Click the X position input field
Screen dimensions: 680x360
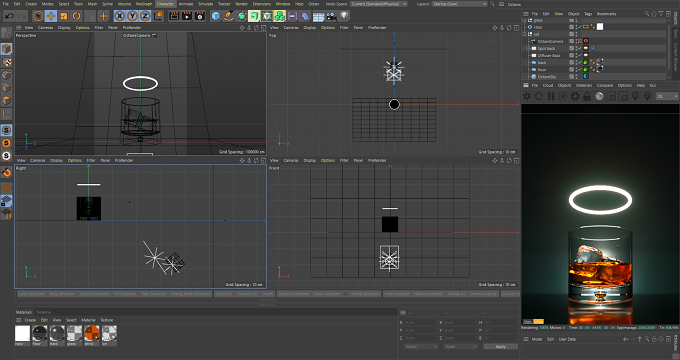pyautogui.click(x=420, y=323)
